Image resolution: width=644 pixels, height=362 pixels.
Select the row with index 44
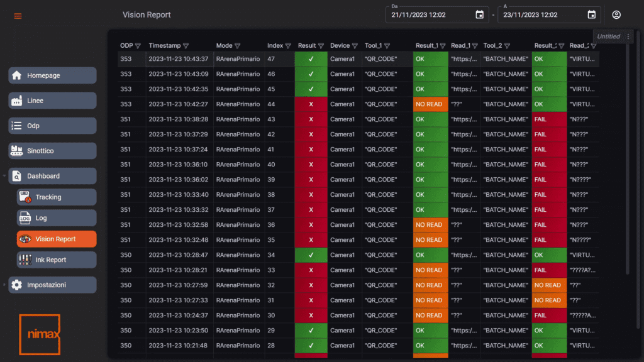(x=358, y=104)
